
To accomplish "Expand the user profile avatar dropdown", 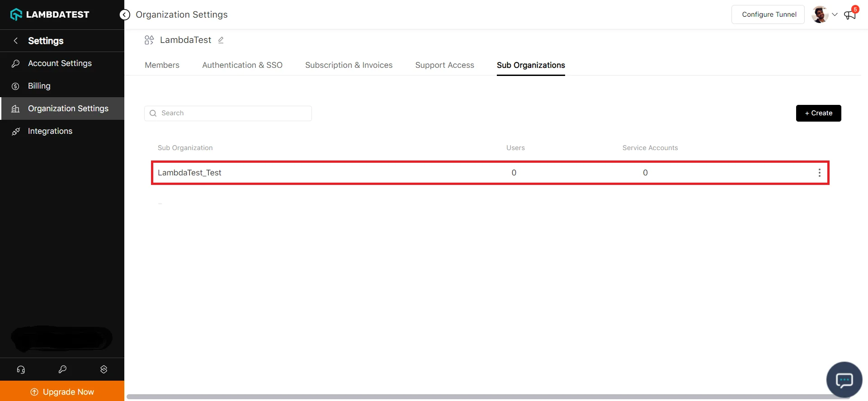I will point(825,14).
